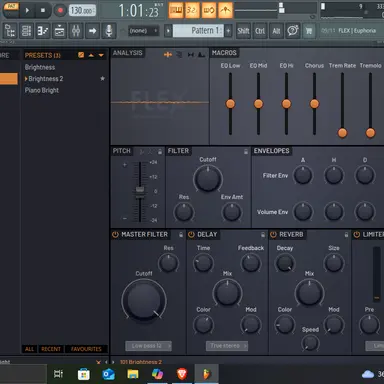This screenshot has width=384, height=384.
Task: Switch to the RECENT presets tab
Action: 51,349
